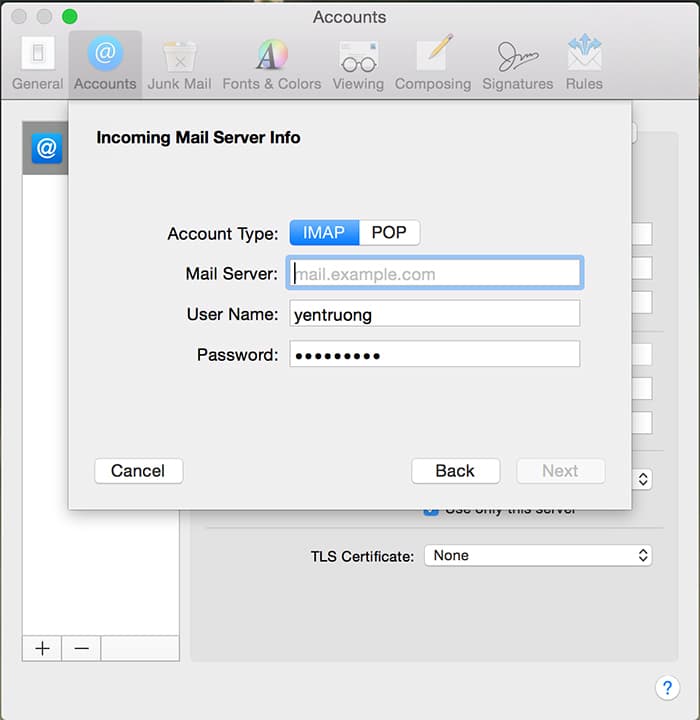The image size is (700, 720).
Task: Expand the partially hidden popup above TLS Certificate
Action: pos(643,480)
